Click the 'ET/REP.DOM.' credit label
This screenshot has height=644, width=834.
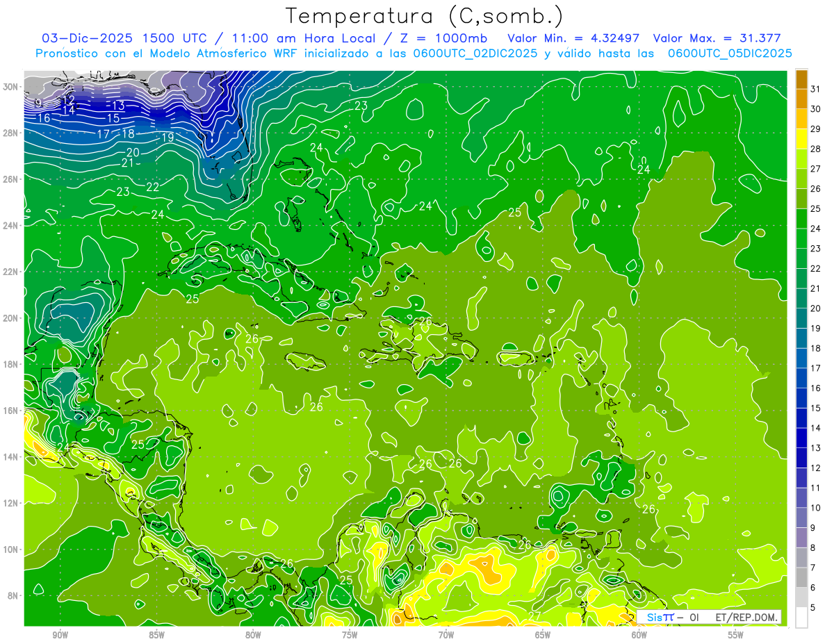coord(746,617)
